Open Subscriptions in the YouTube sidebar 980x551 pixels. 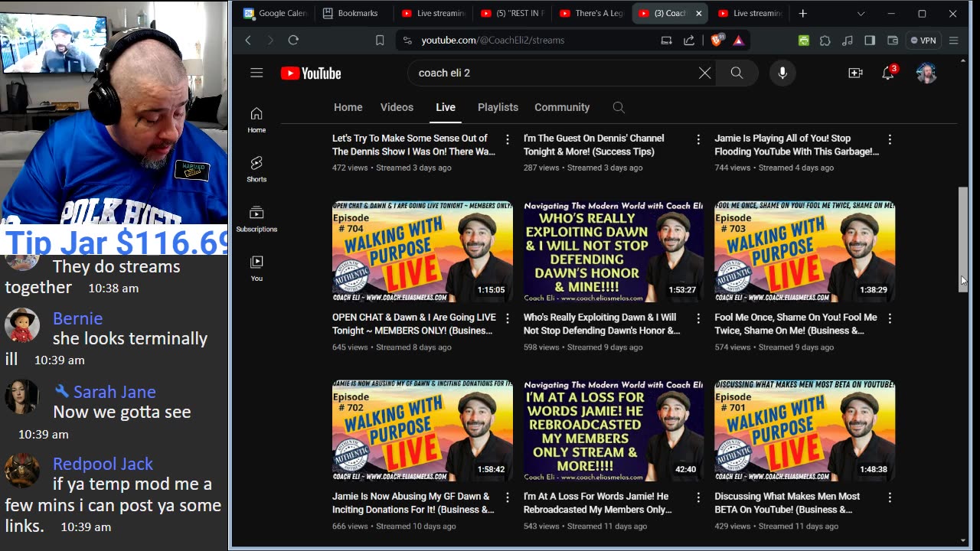coord(256,219)
